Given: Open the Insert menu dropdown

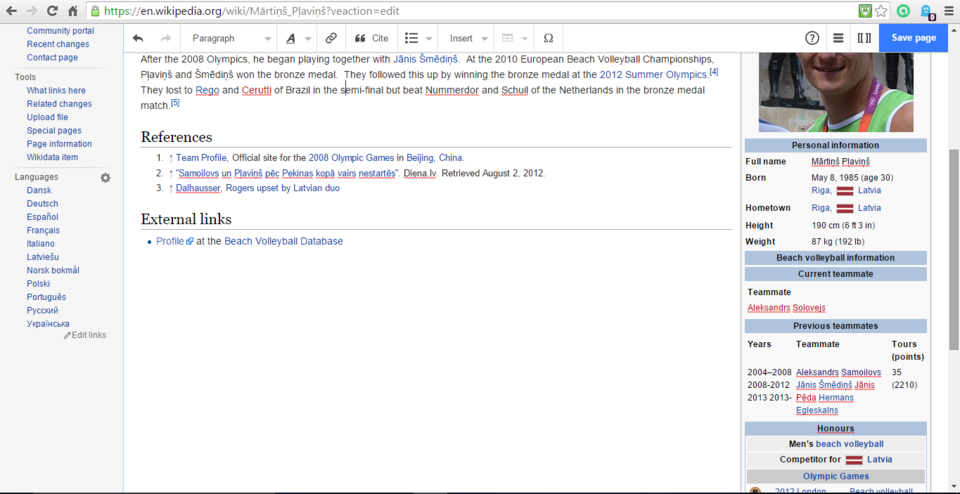Looking at the screenshot, I should pyautogui.click(x=468, y=38).
